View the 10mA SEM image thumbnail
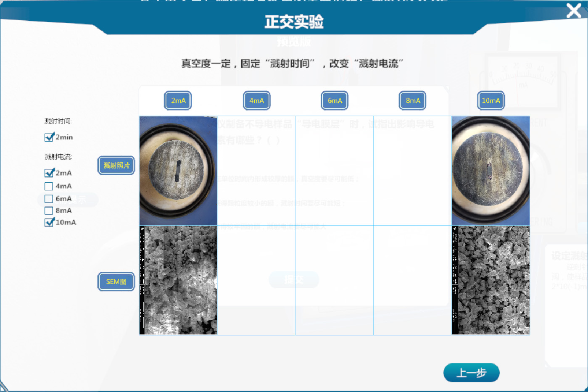588x392 pixels. pos(490,280)
